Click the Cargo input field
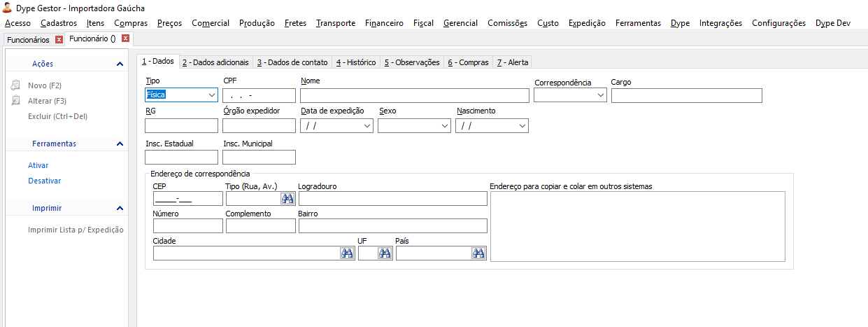 686,95
